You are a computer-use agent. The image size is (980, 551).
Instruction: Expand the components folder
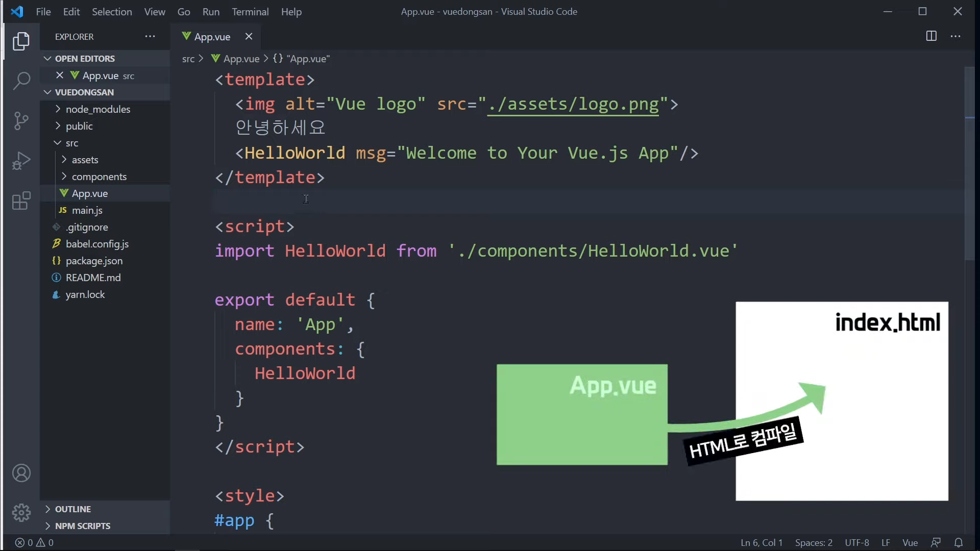click(99, 177)
